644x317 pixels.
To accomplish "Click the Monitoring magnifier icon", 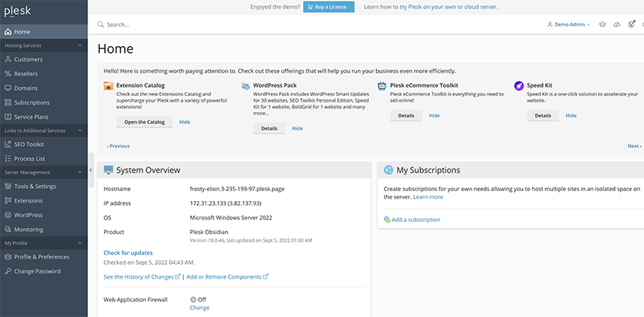I will pos(8,229).
